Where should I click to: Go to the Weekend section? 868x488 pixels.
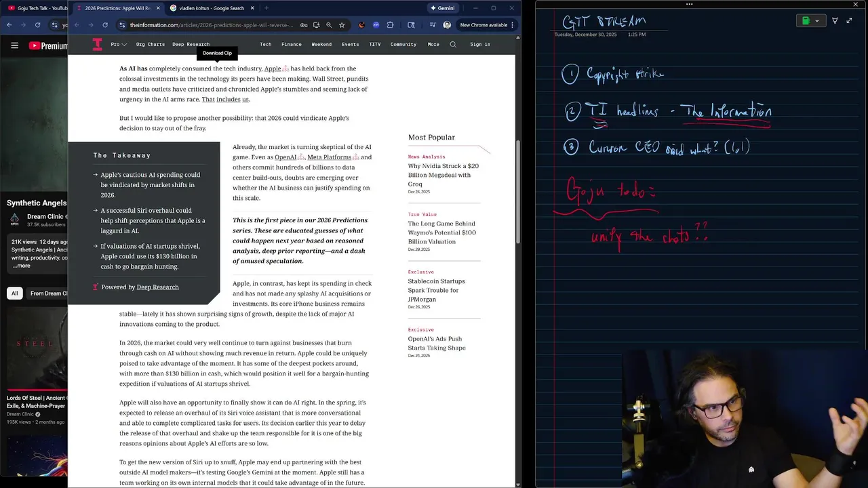click(x=321, y=45)
